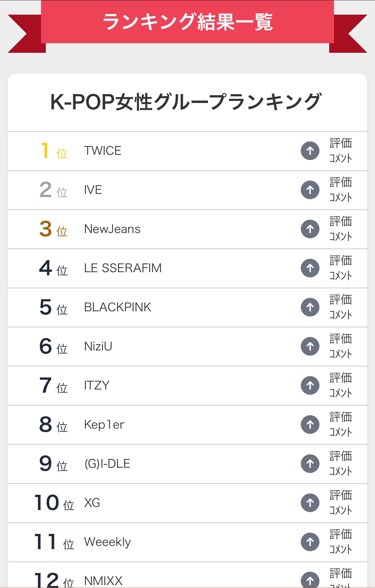Tap the arrow icon in the (G)I-DLE row
The image size is (375, 588).
(310, 464)
